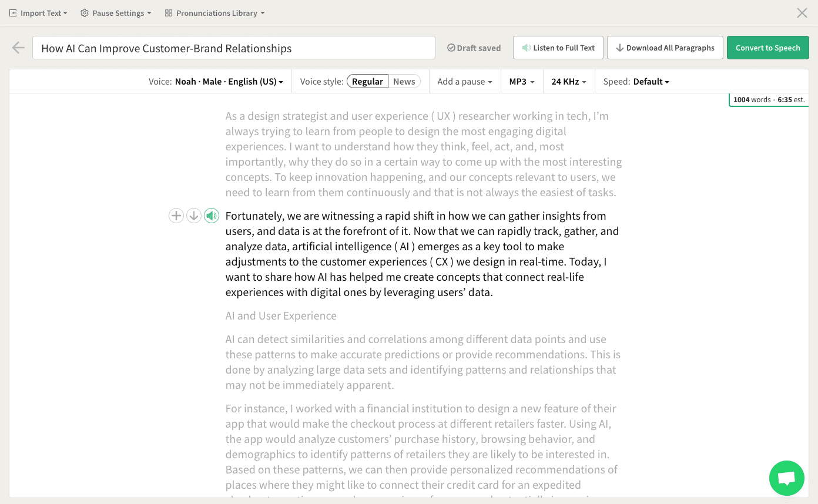Viewport: 818px width, 504px height.
Task: Click the add paragraph plus icon
Action: click(176, 216)
